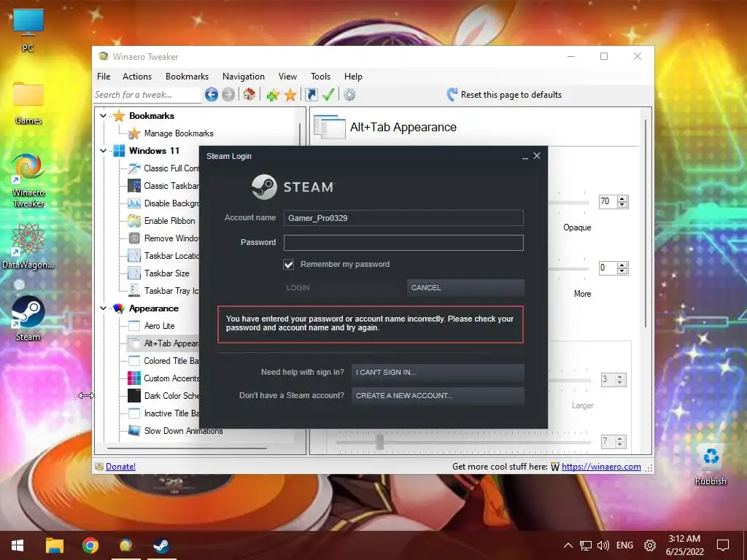This screenshot has width=747, height=560.
Task: Click the Custom Accents colorful icon
Action: [x=134, y=378]
